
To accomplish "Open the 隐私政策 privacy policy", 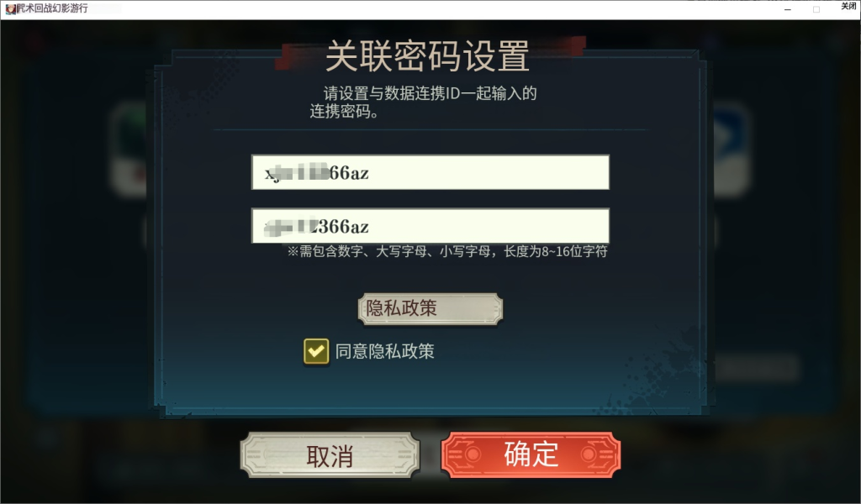I will pos(430,309).
